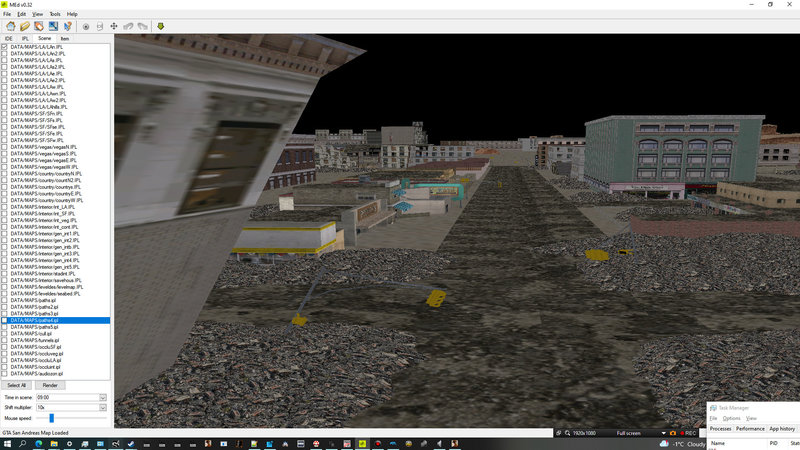
Task: Open the Tools menu
Action: tap(55, 14)
